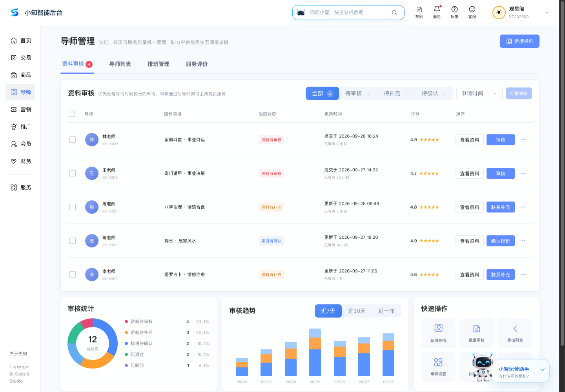Screen dimensions: 565x392
Task: Check the 李老师 row checkbox
Action: pyautogui.click(x=73, y=274)
